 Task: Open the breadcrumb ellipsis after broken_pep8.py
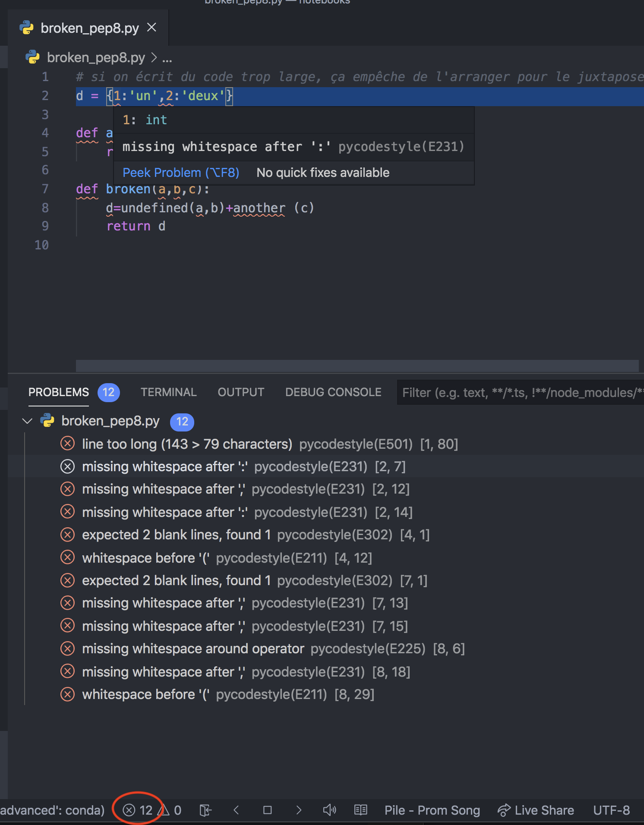(167, 58)
